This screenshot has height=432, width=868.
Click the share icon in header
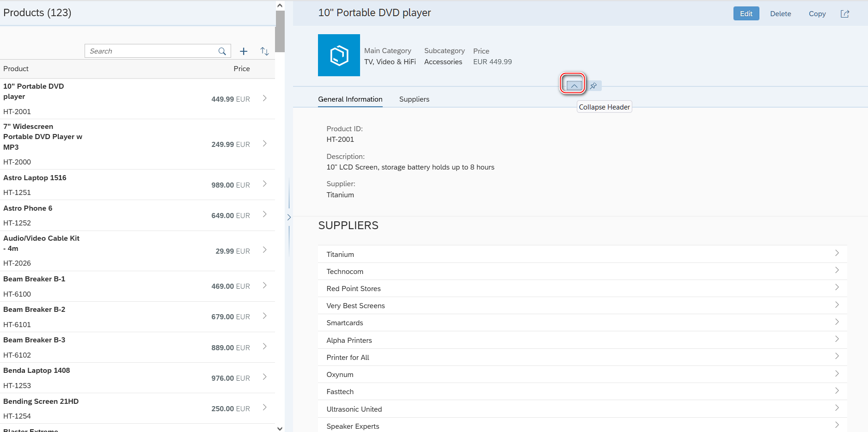click(845, 14)
